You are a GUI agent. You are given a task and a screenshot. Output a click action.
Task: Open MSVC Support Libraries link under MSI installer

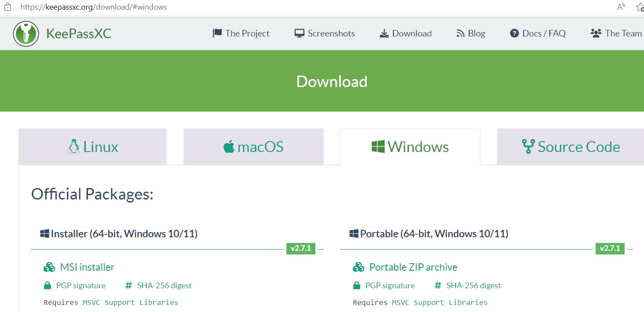131,302
